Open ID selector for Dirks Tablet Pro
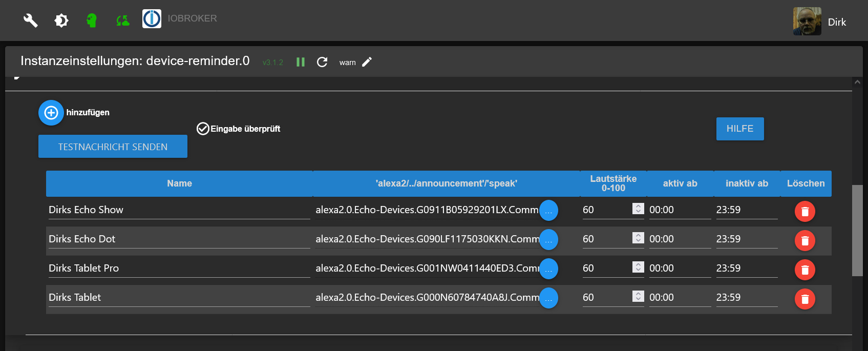 pyautogui.click(x=548, y=269)
